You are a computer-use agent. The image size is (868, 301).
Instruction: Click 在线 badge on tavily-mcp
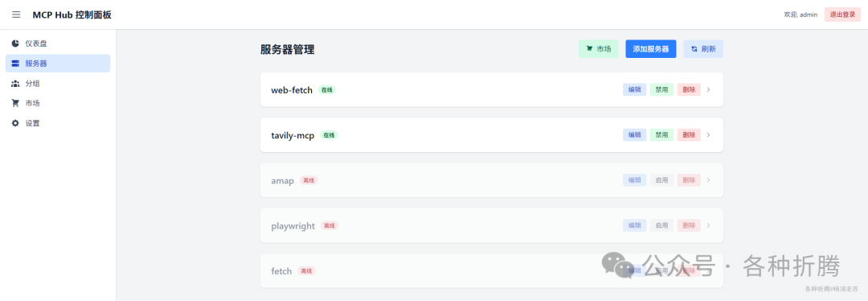(329, 135)
